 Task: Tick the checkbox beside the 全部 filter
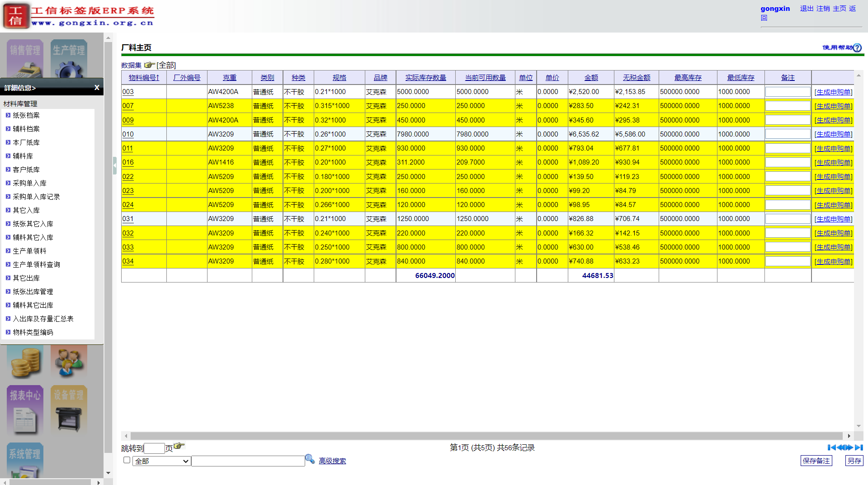pos(127,460)
